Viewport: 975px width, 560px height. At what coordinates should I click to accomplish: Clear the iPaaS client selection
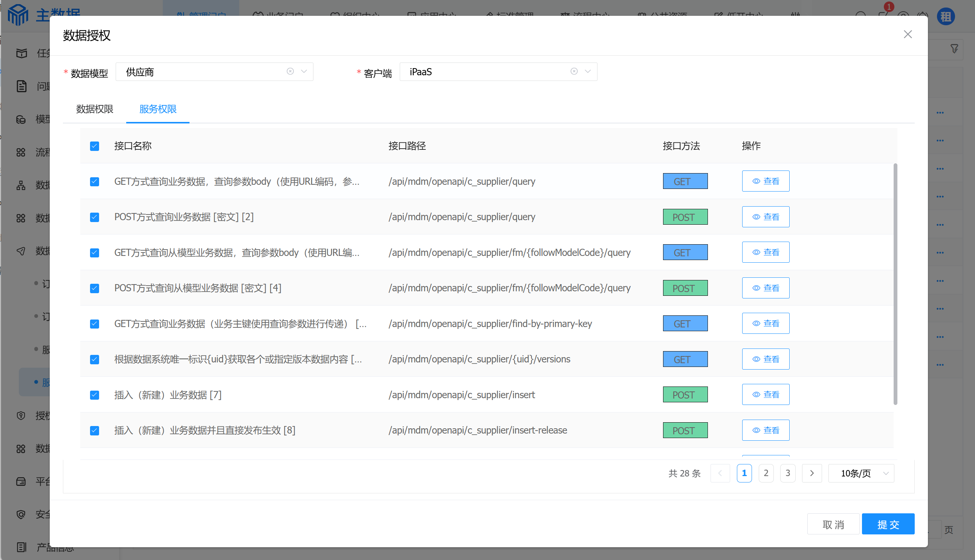[x=574, y=72]
